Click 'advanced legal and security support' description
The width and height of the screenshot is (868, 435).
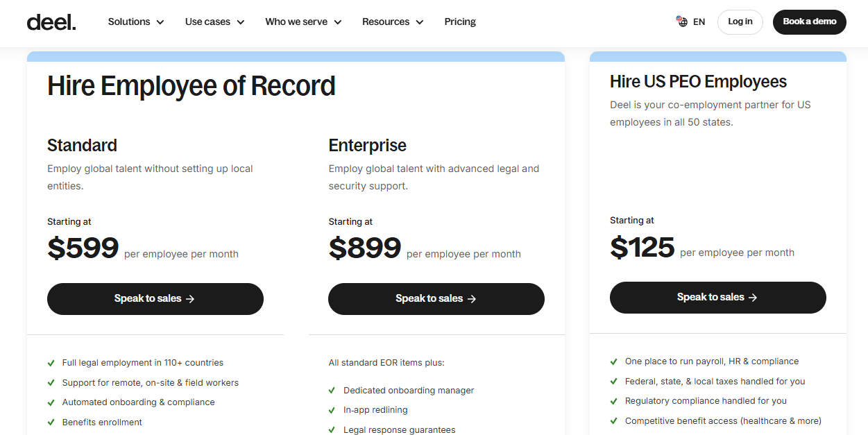[x=434, y=178]
